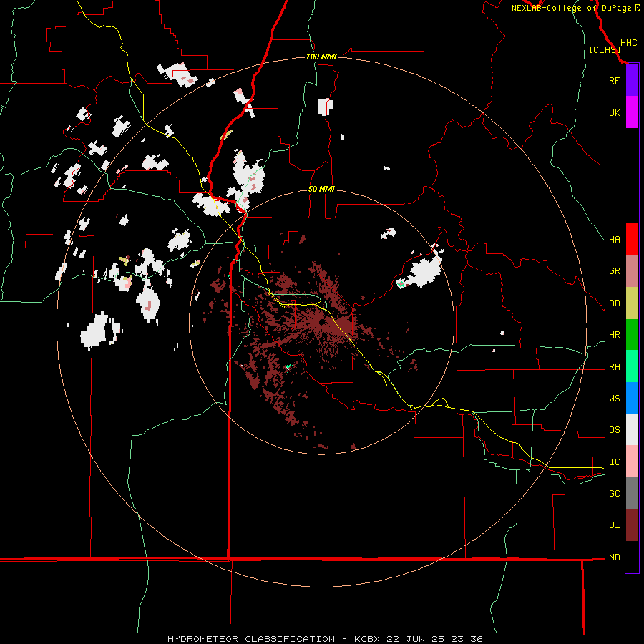Click the RA light green legend swatch
This screenshot has width=644, height=644.
pyautogui.click(x=632, y=366)
